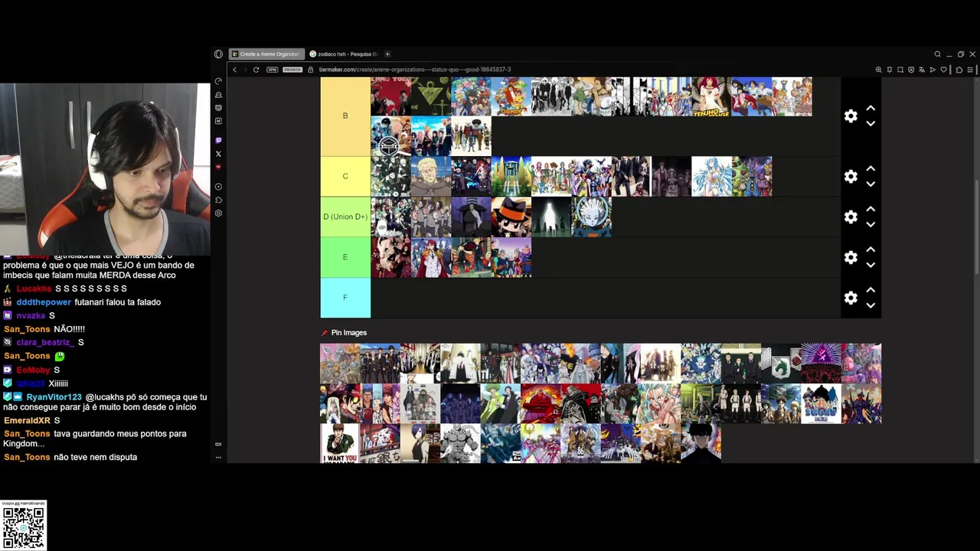Open settings gear for tier C row
Viewport: 980px width, 551px height.
coord(851,177)
